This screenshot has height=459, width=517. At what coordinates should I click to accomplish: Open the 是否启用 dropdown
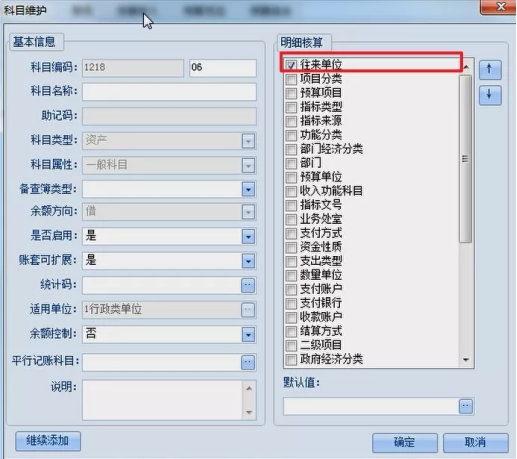(x=248, y=237)
